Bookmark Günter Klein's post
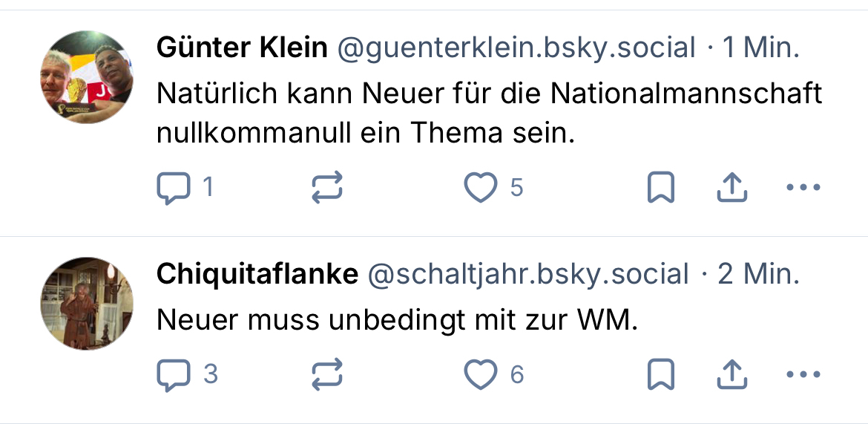868x424 pixels. 661,188
